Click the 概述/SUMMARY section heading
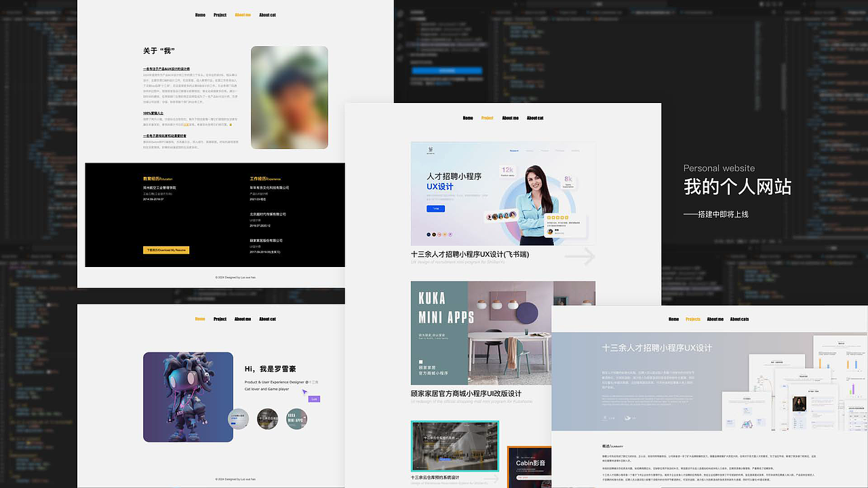Screen dimensions: 868x488 click(x=612, y=447)
